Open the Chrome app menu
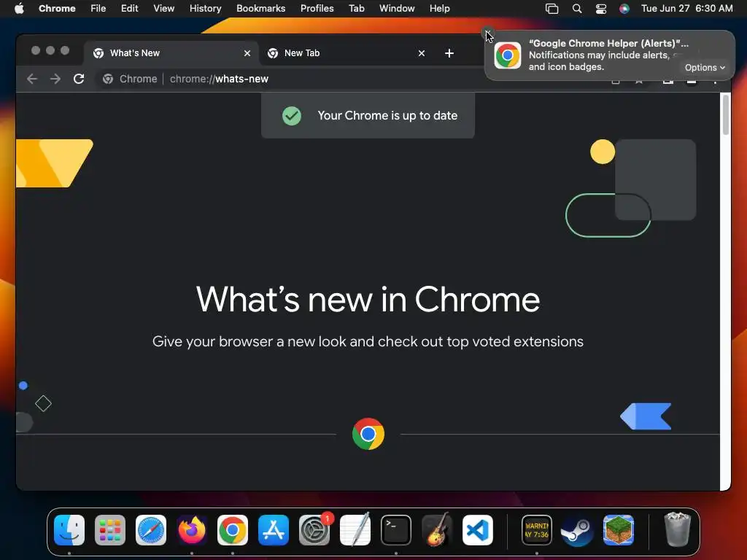747x560 pixels. click(x=57, y=9)
